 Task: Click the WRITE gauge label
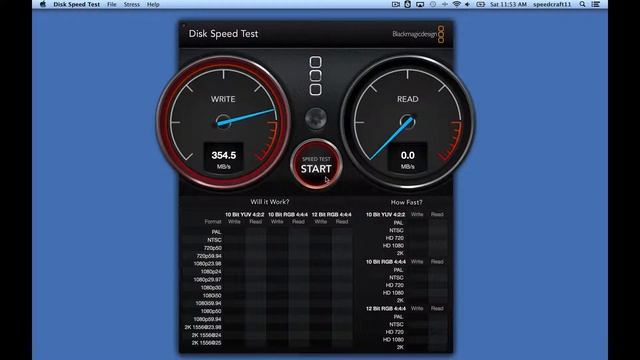[x=223, y=99]
